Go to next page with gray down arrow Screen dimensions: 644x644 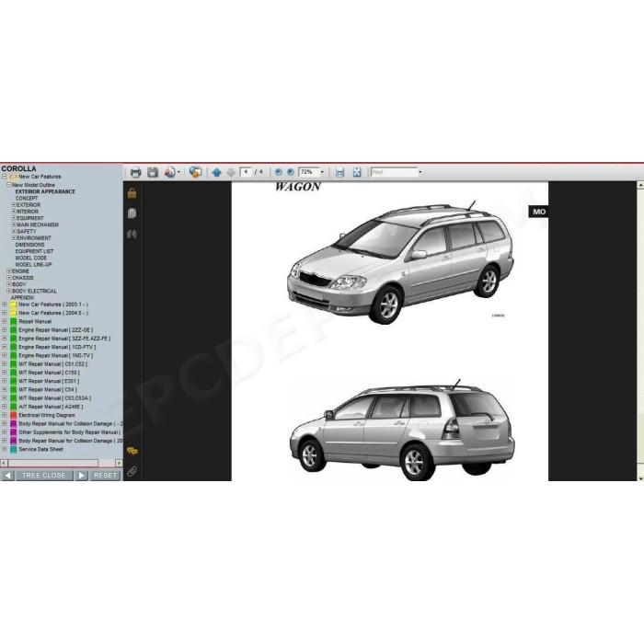tap(231, 173)
